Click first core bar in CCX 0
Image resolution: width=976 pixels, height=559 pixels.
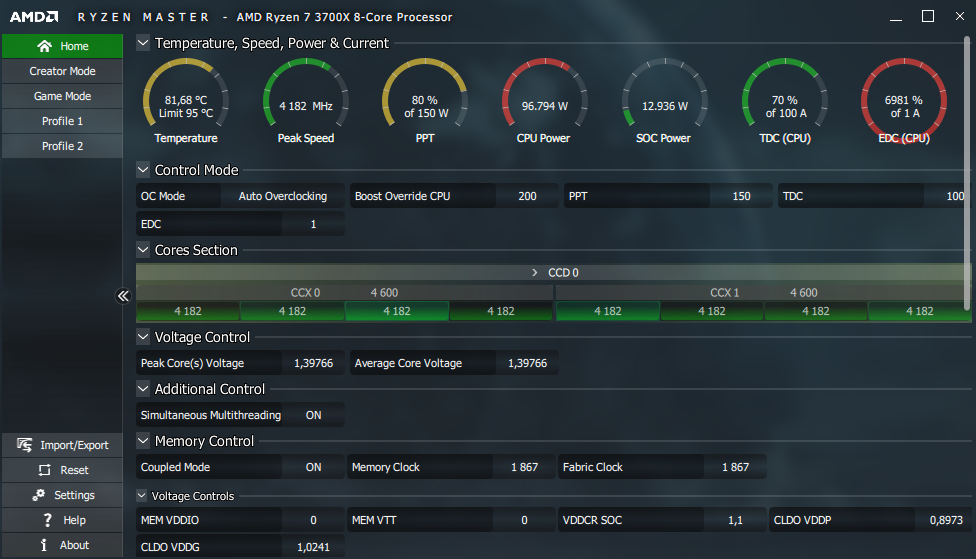tap(188, 311)
